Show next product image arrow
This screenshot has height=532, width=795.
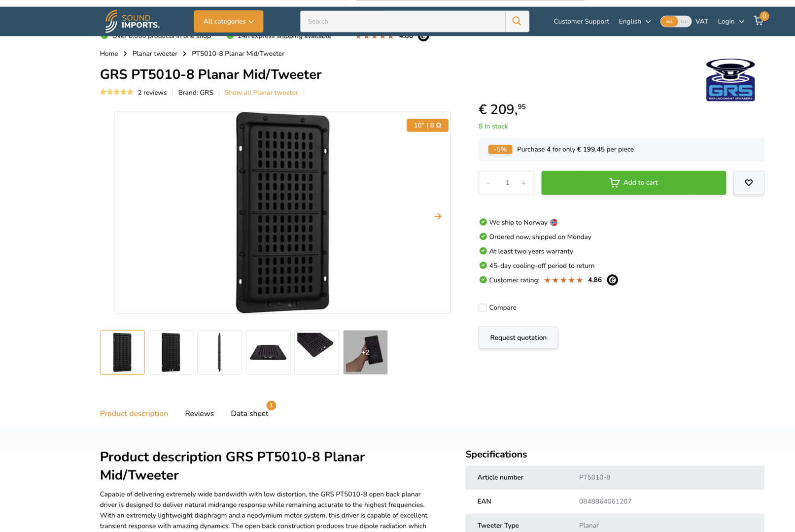(438, 216)
